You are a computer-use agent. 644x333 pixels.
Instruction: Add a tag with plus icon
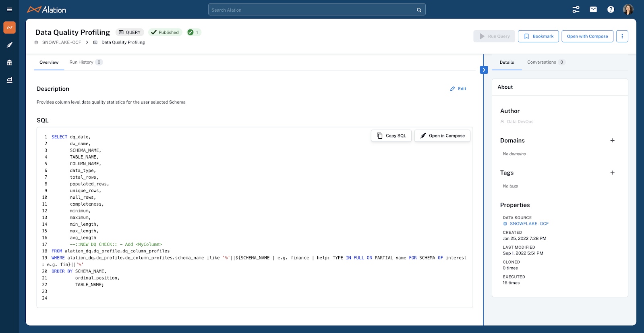(x=612, y=173)
